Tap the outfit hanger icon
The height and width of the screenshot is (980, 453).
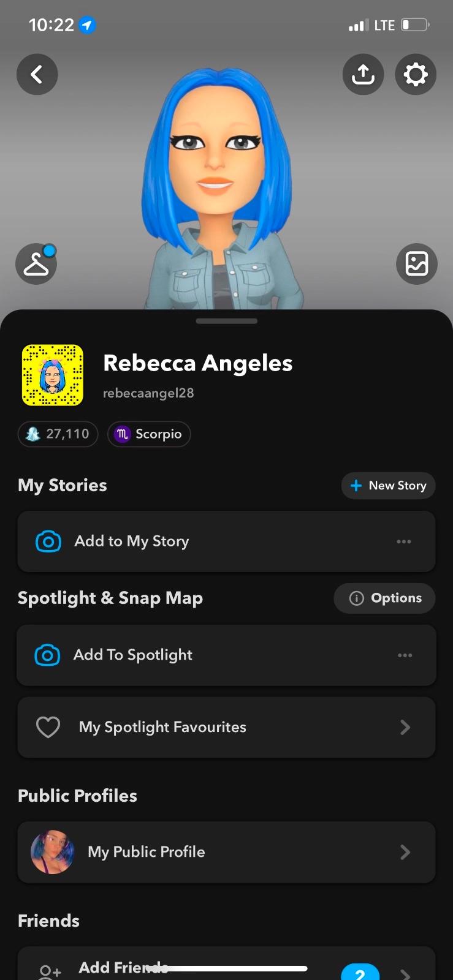point(36,264)
